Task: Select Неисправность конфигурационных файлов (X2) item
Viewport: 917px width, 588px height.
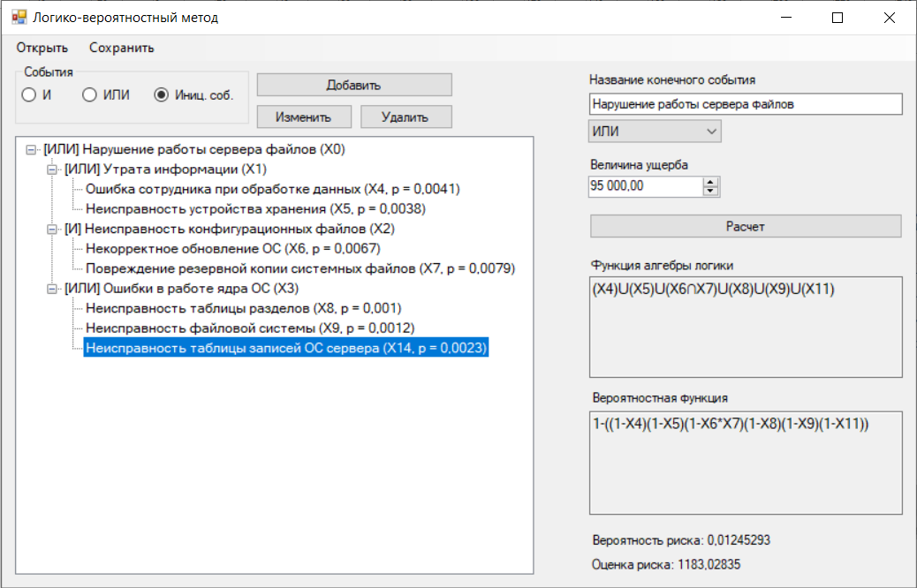Action: [x=230, y=230]
